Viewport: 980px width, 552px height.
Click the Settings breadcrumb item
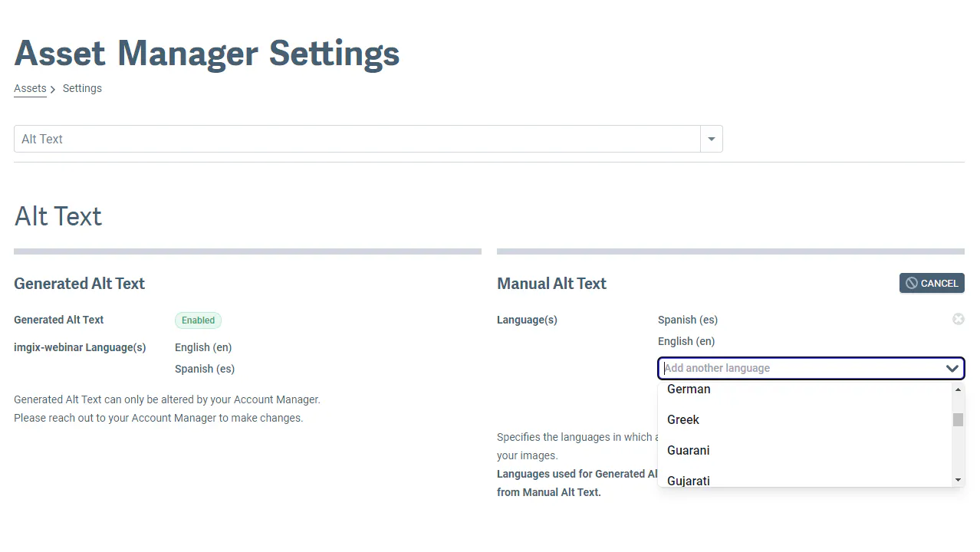(82, 88)
